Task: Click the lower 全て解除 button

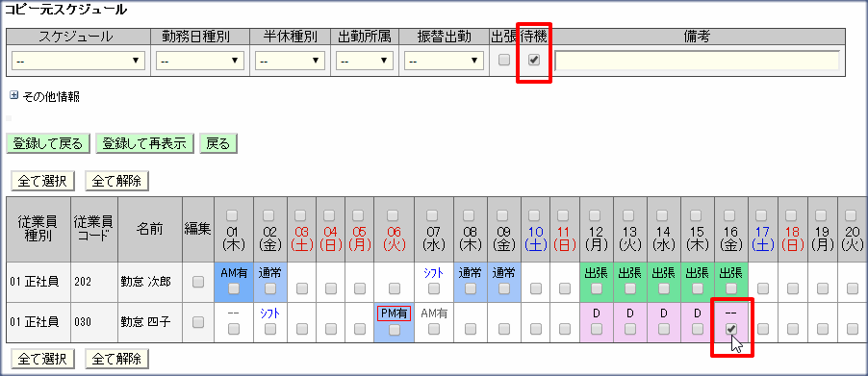Action: [x=116, y=359]
